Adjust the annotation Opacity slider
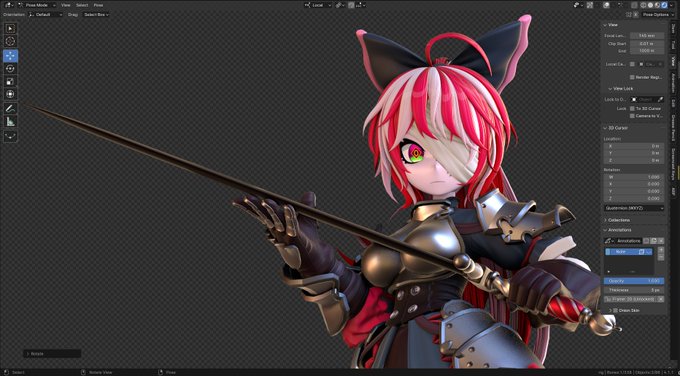This screenshot has height=376, width=680. tap(634, 281)
